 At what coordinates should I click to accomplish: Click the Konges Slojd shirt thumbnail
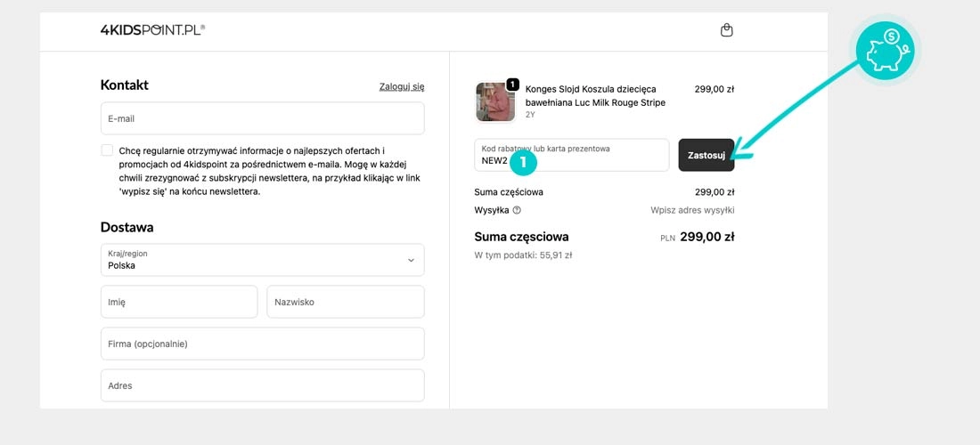495,101
